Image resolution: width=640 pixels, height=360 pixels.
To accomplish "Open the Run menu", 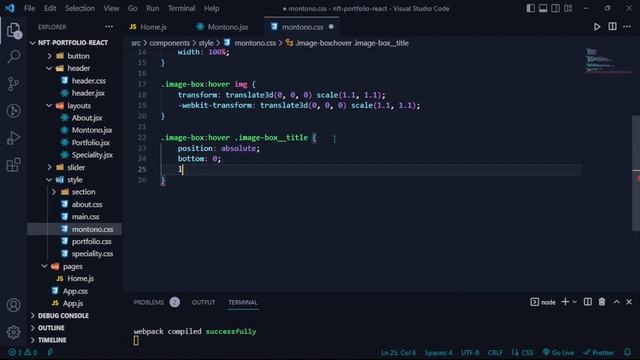I will 152,8.
